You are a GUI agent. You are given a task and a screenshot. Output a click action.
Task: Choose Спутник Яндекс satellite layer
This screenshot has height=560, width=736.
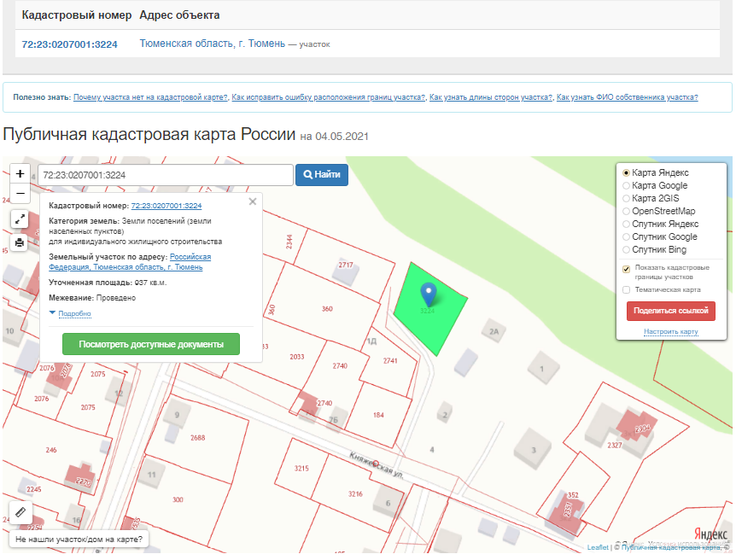point(626,224)
